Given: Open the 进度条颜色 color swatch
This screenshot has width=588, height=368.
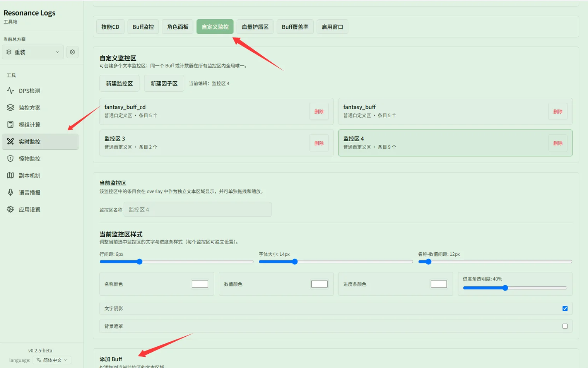Looking at the screenshot, I should click(x=439, y=284).
